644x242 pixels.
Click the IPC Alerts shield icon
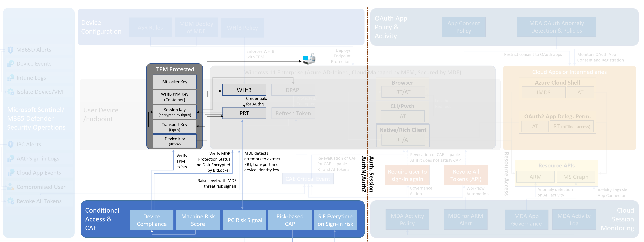(x=10, y=144)
